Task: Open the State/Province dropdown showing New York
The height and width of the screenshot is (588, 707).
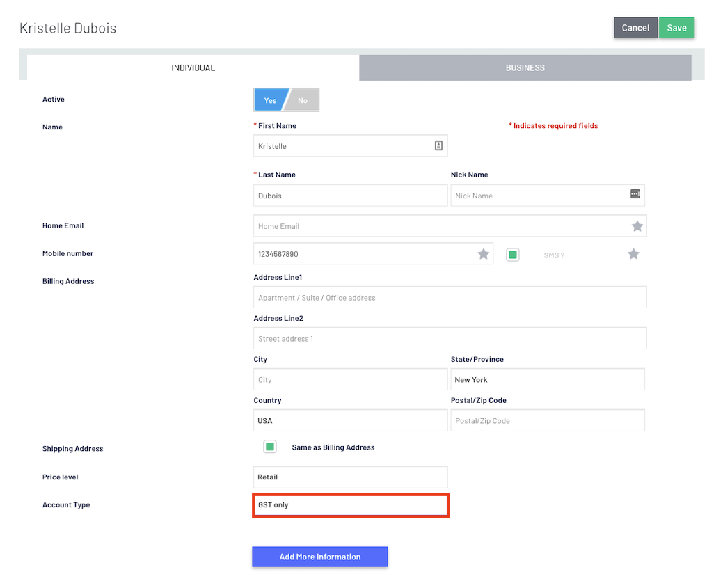Action: click(x=548, y=379)
